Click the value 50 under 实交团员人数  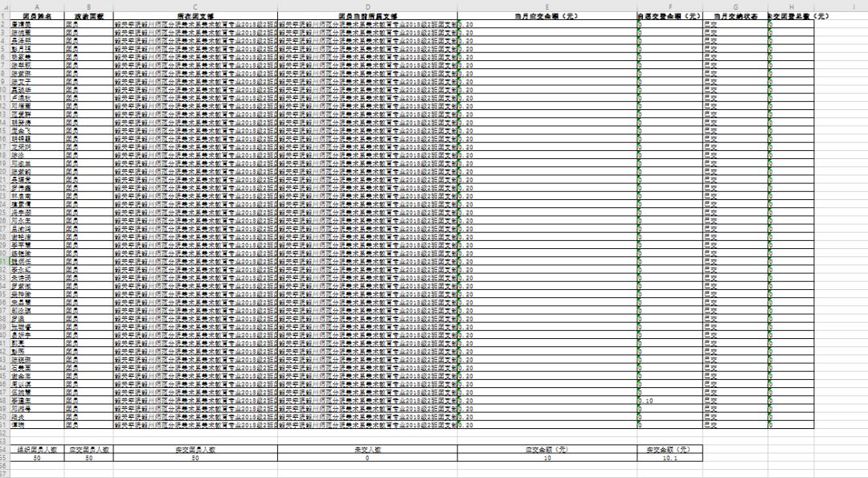pos(195,458)
